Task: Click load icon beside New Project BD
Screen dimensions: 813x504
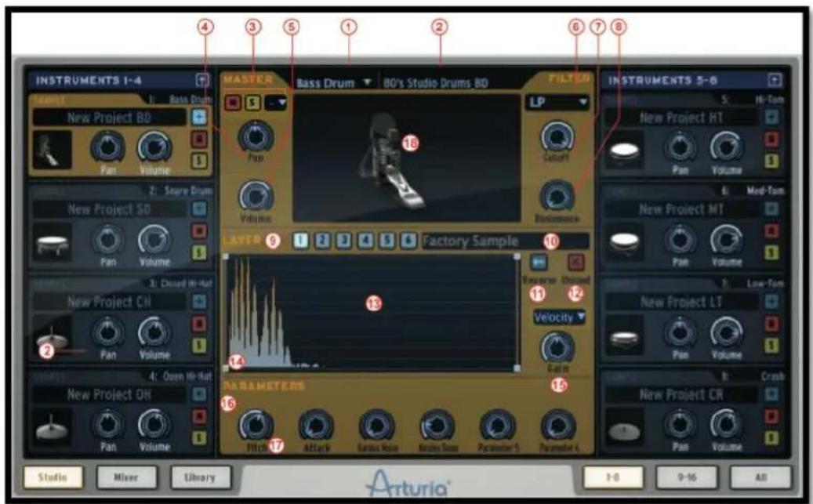Action: [199, 117]
